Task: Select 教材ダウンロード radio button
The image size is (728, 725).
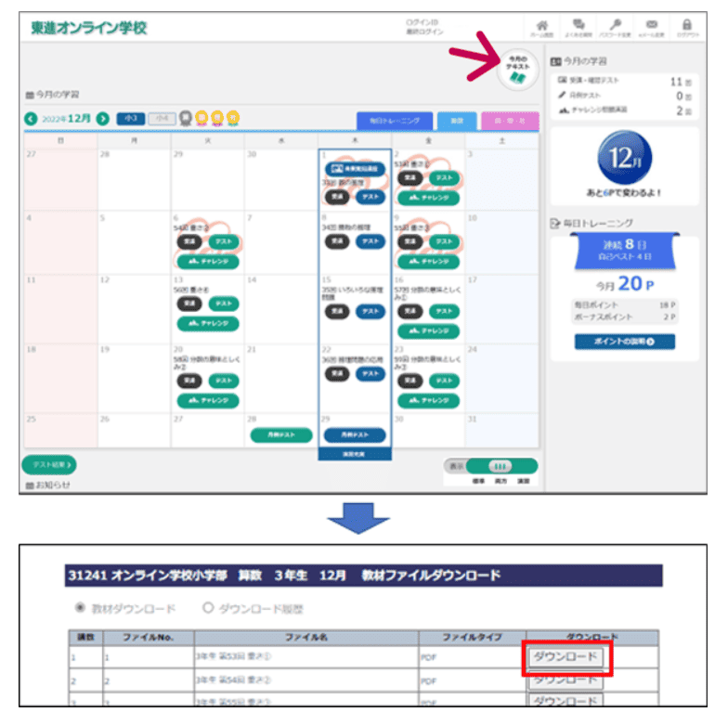Action: click(80, 607)
